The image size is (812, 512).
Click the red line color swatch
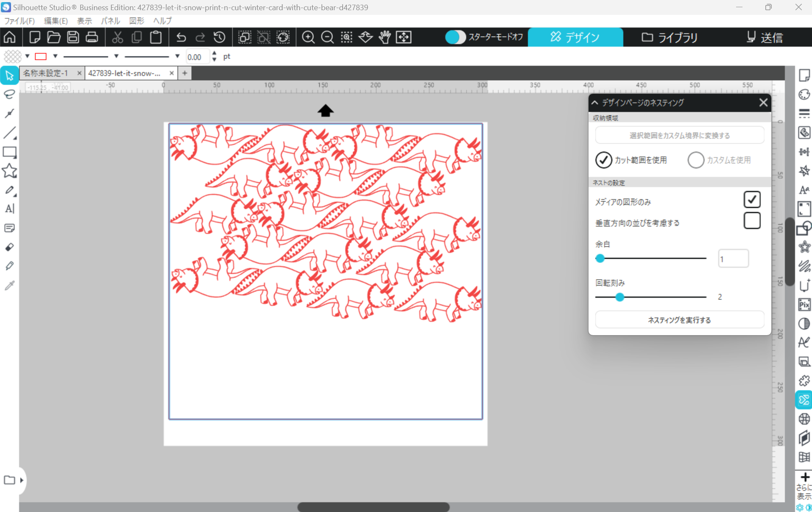[41, 56]
